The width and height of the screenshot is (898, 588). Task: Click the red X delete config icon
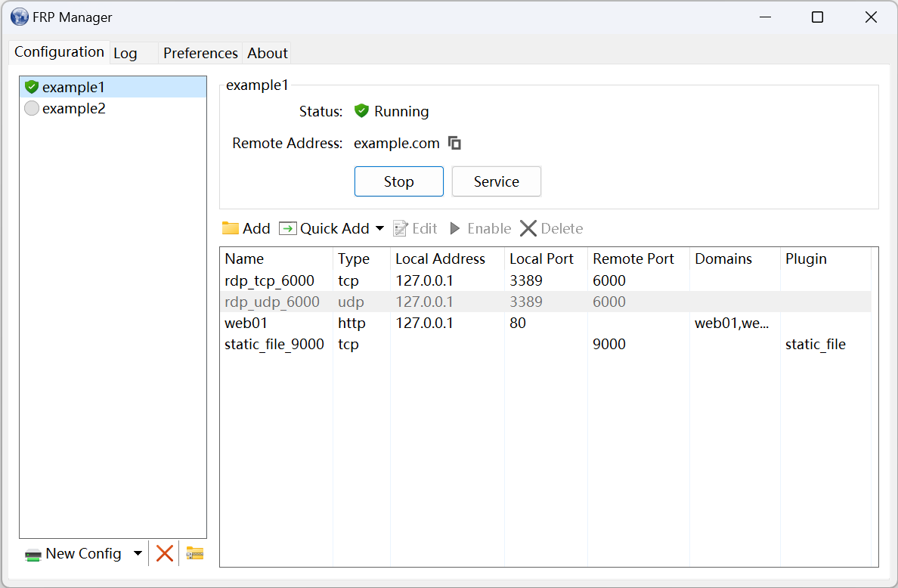(165, 553)
